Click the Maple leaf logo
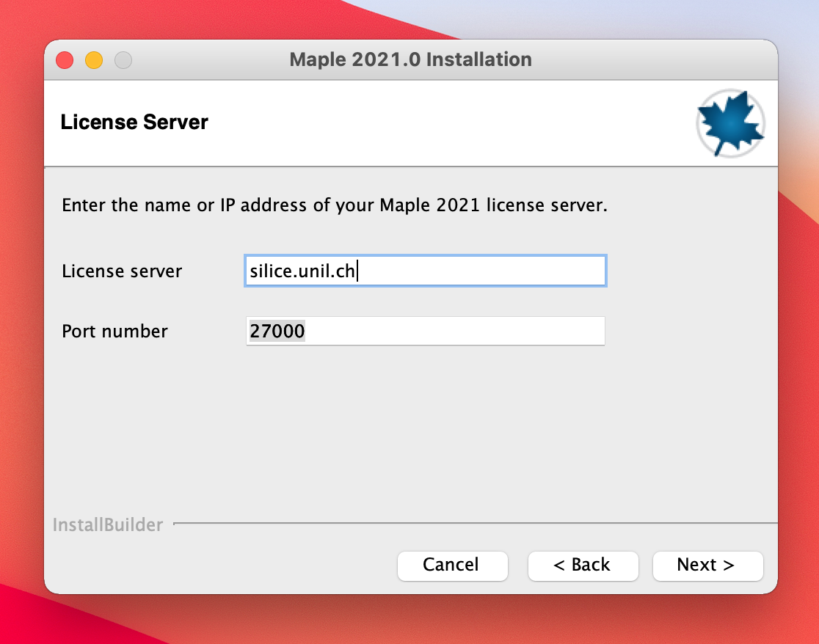Screen dimensions: 819x644 point(730,123)
